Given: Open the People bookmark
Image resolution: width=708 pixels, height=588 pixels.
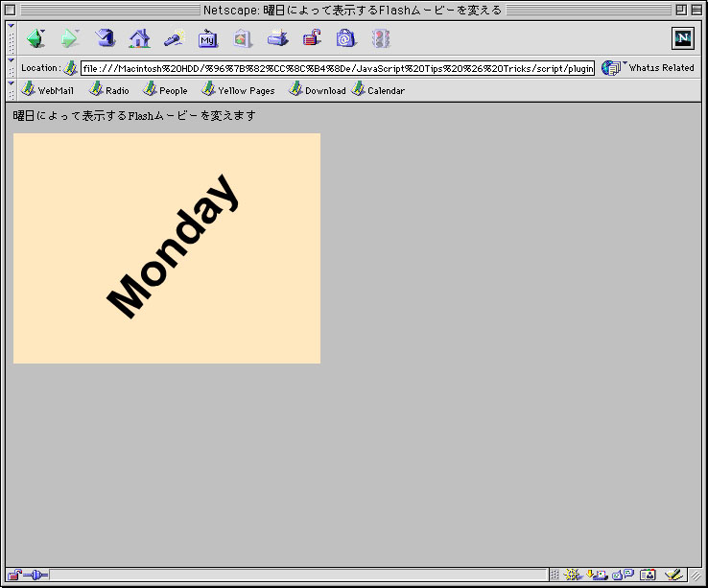Looking at the screenshot, I should tap(165, 89).
